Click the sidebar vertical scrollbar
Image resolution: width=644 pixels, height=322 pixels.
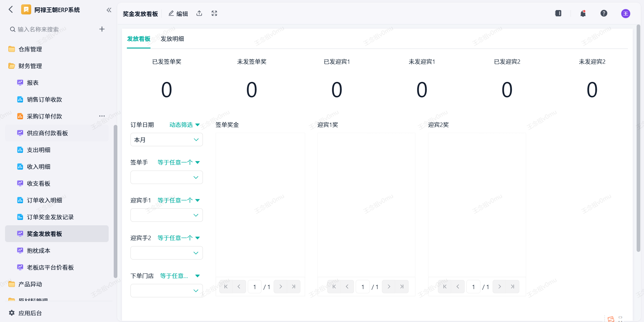pos(115,201)
